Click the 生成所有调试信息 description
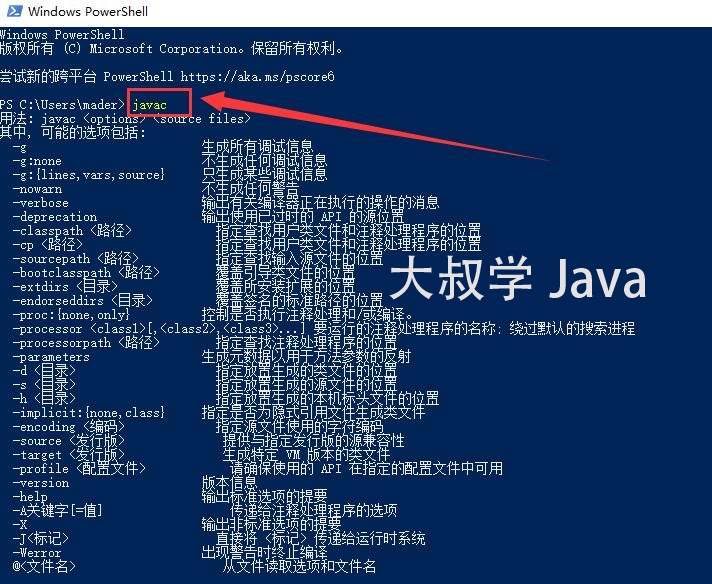This screenshot has height=584, width=712. [x=257, y=147]
